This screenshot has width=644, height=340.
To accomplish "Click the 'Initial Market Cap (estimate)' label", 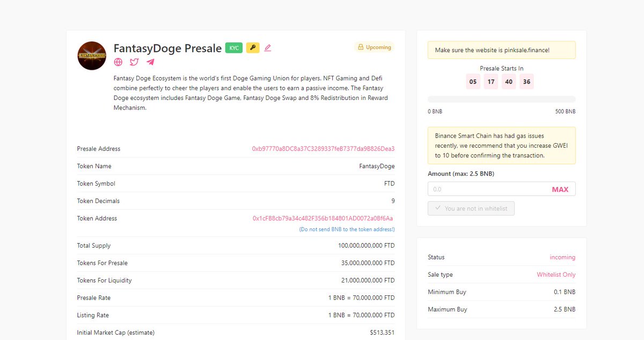I will coord(116,332).
